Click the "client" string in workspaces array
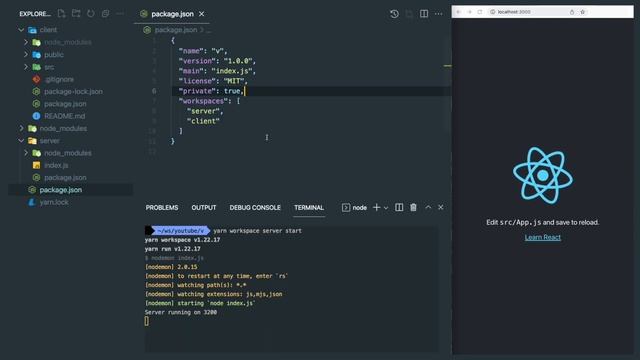 (x=203, y=121)
